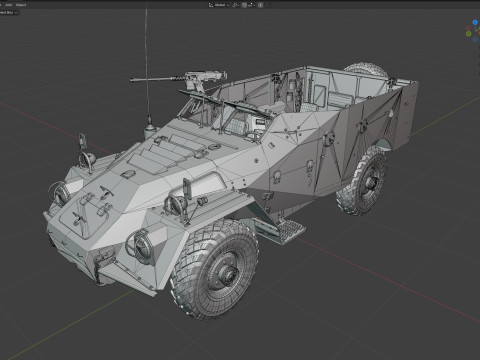
Task: Open the Object menu in viewport header
Action: (x=21, y=5)
